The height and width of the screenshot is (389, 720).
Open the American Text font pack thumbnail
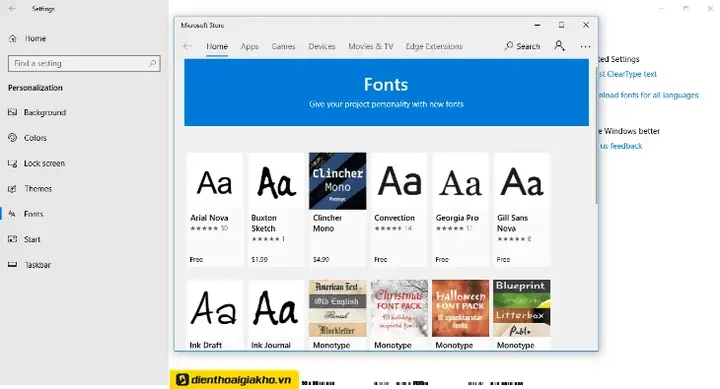(338, 309)
